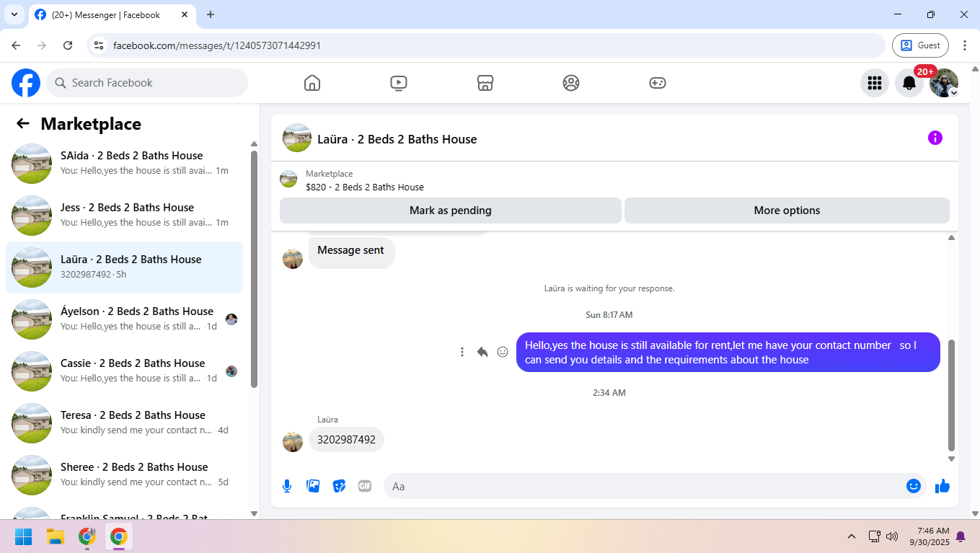Select the Laüra conversation in the list
The width and height of the screenshot is (980, 553).
point(124,267)
